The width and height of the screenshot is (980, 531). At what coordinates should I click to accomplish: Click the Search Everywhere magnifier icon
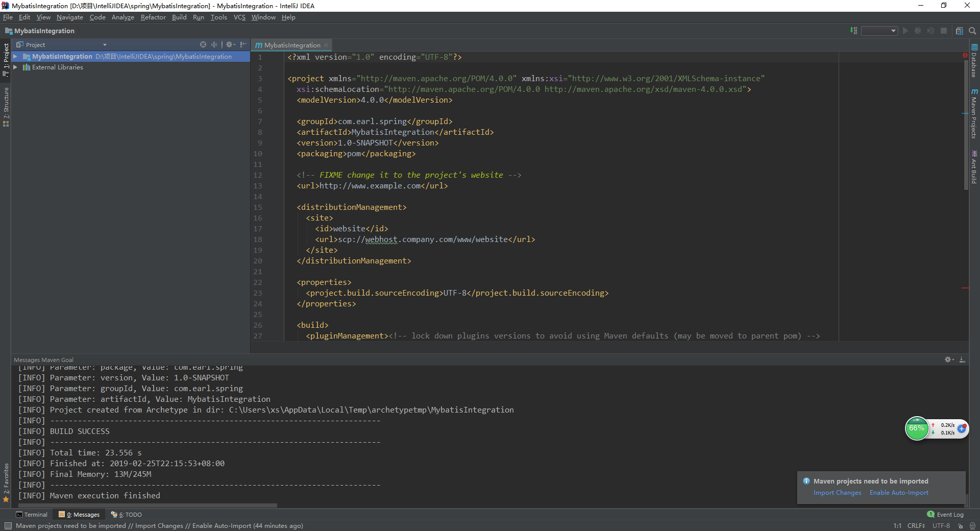pos(972,31)
